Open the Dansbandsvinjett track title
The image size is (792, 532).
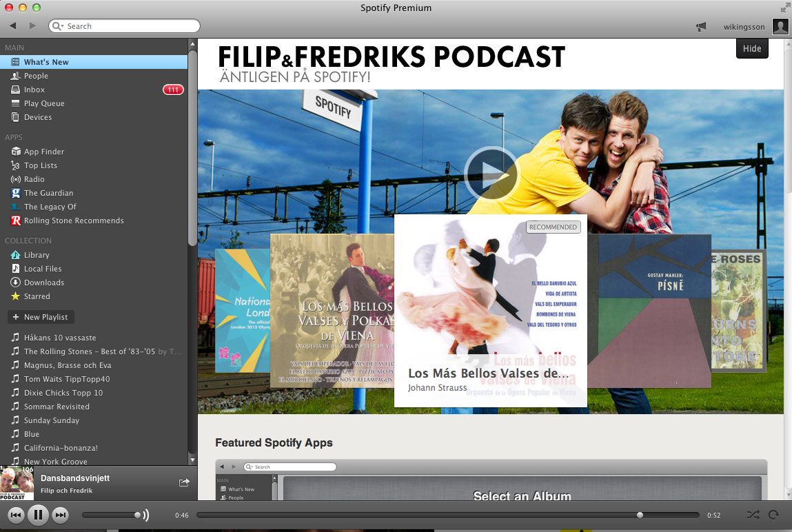tap(75, 478)
